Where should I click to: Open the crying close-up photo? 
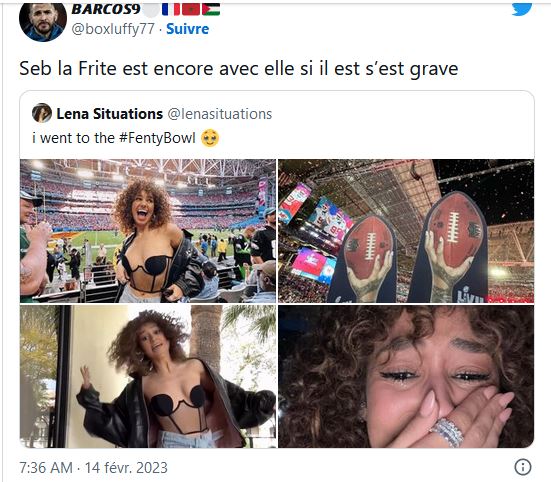406,376
